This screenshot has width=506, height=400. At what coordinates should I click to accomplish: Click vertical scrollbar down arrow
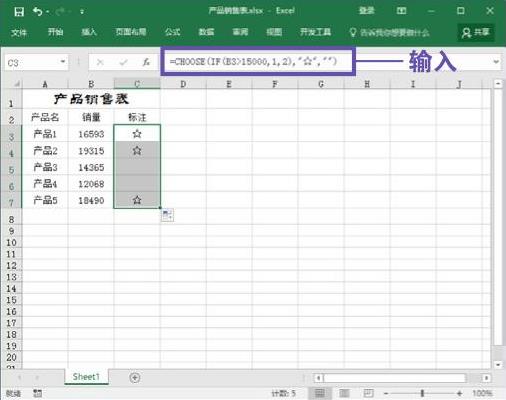tap(498, 364)
